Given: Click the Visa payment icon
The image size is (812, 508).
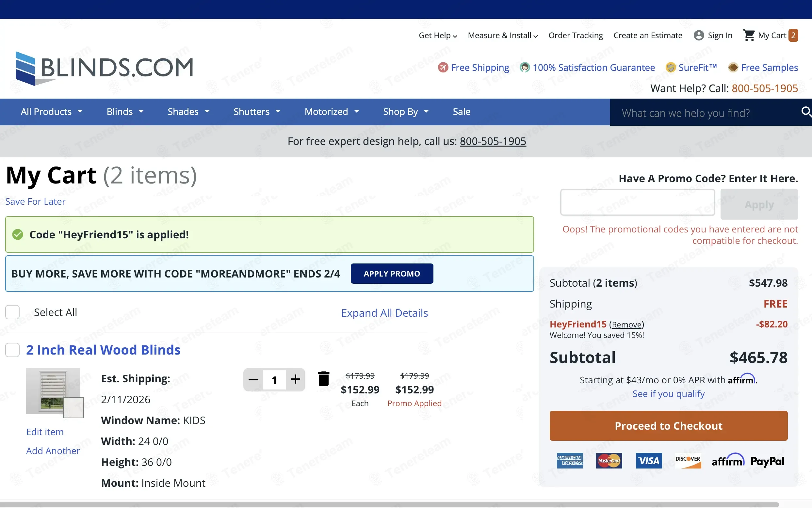Looking at the screenshot, I should pos(649,461).
